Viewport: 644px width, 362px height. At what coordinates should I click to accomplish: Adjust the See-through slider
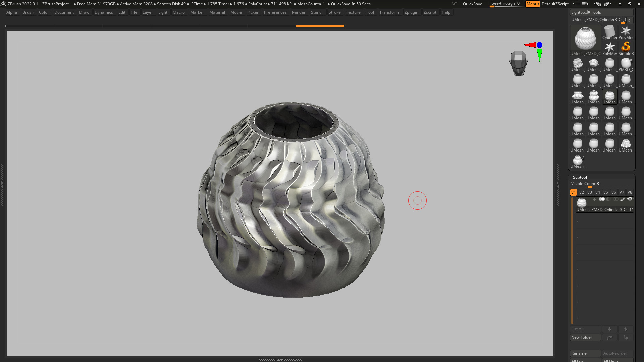coord(505,4)
